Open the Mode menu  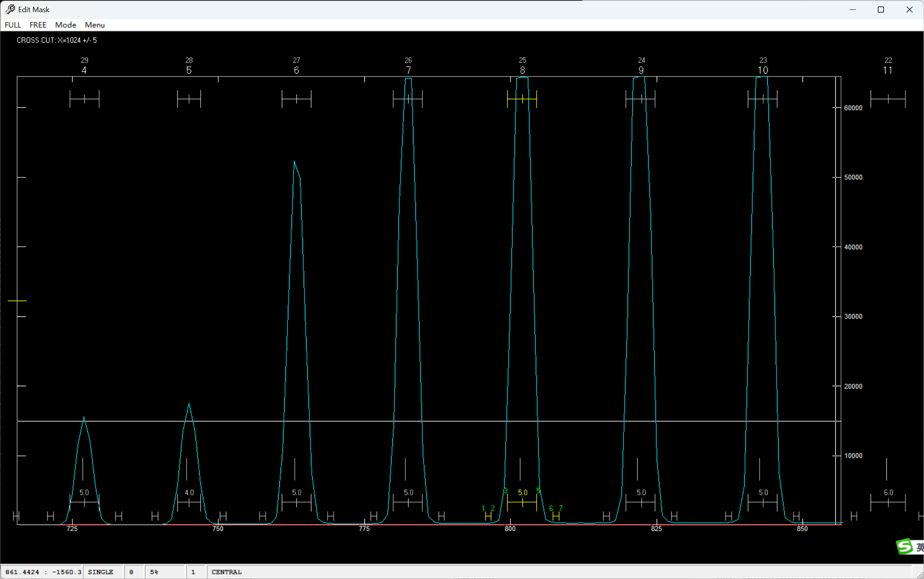tap(65, 25)
